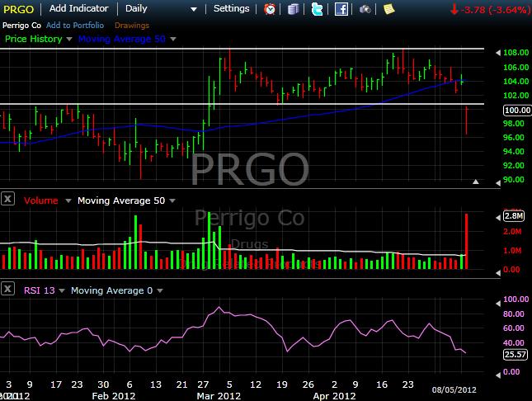This screenshot has height=401, width=532.
Task: Click the PRGO ticker symbol field
Action: (x=20, y=9)
